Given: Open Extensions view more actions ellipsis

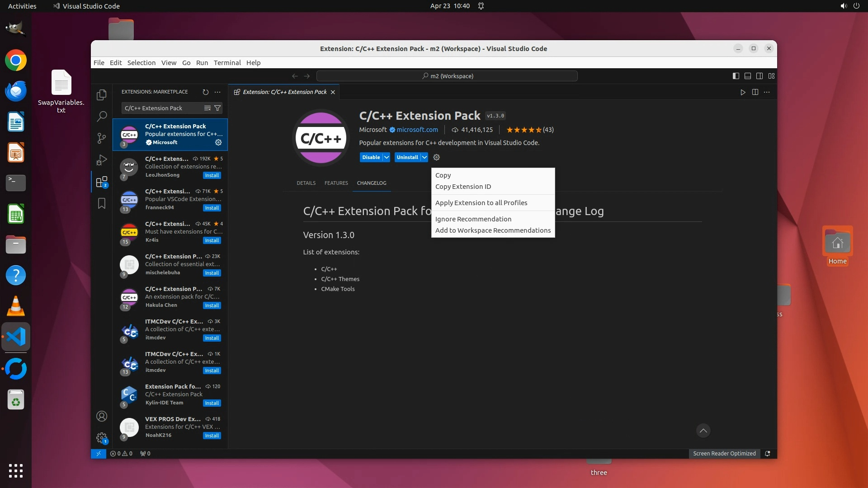Looking at the screenshot, I should tap(217, 92).
